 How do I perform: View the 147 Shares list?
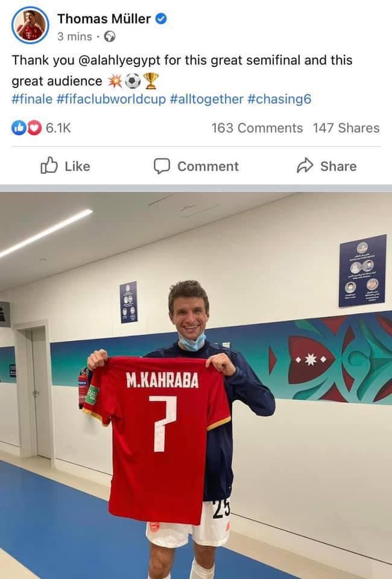point(346,128)
